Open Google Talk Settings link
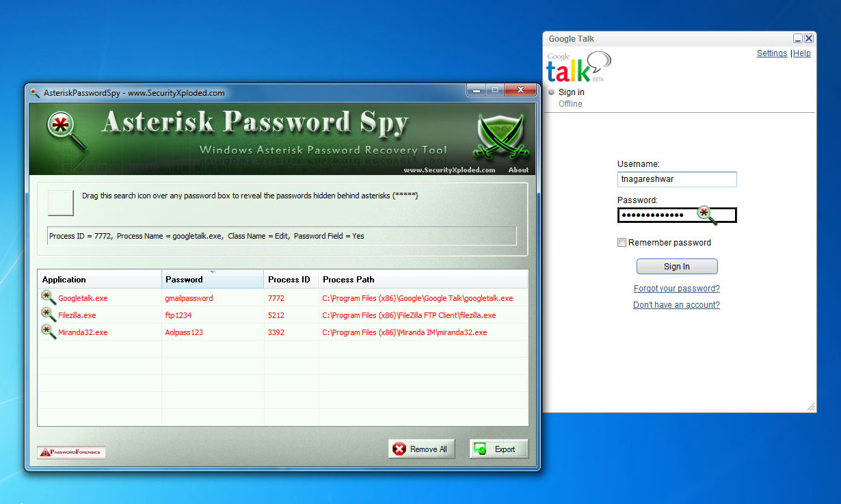 [x=772, y=53]
